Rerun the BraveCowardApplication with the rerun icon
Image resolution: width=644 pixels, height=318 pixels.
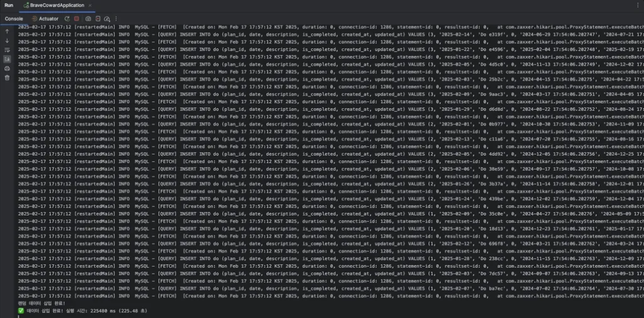[x=67, y=19]
